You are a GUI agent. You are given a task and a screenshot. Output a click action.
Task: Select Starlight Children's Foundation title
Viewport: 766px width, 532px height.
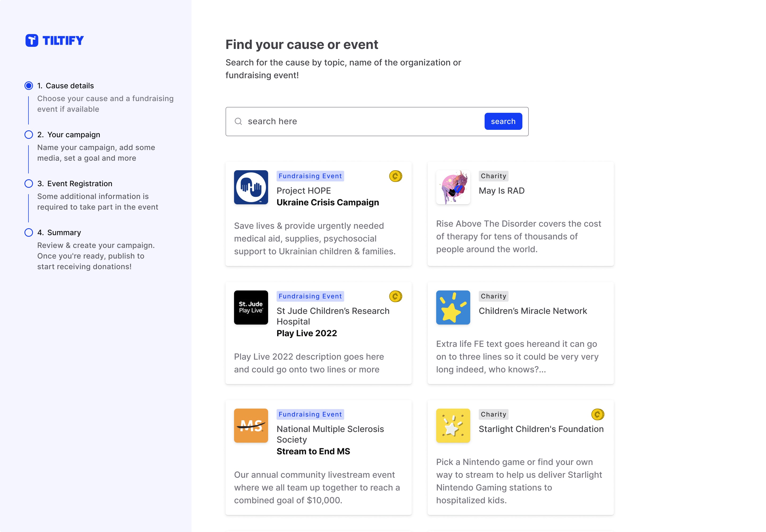tap(541, 429)
